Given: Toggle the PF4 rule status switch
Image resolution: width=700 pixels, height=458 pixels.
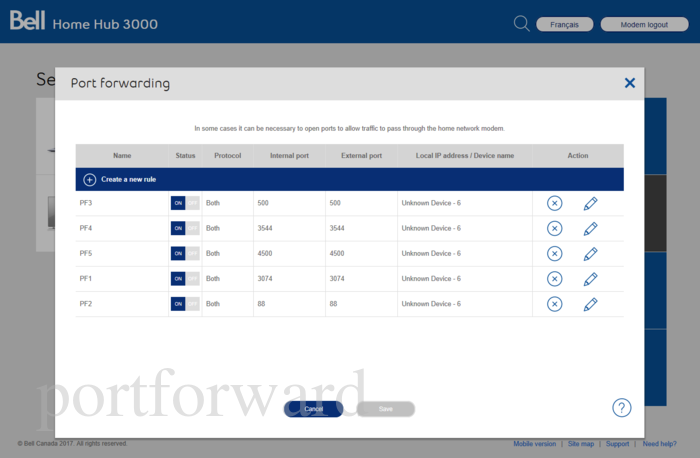Looking at the screenshot, I should [x=185, y=228].
